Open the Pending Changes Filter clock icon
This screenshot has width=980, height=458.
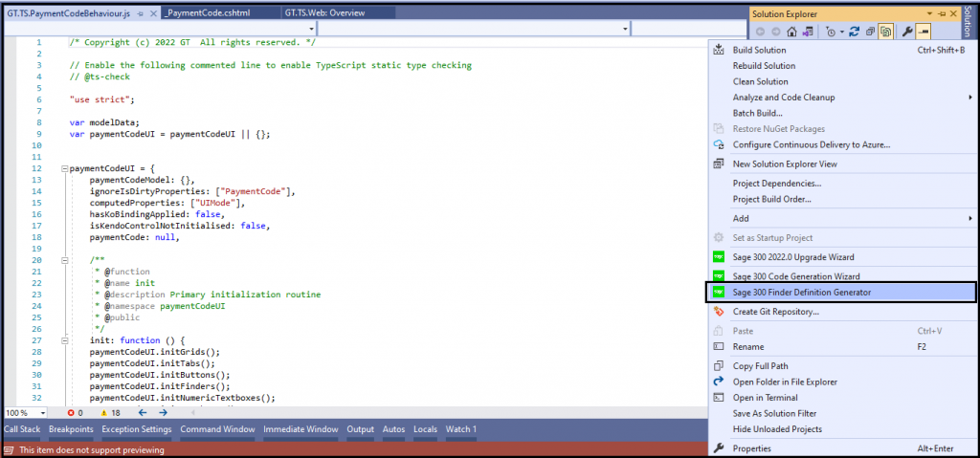tap(830, 32)
